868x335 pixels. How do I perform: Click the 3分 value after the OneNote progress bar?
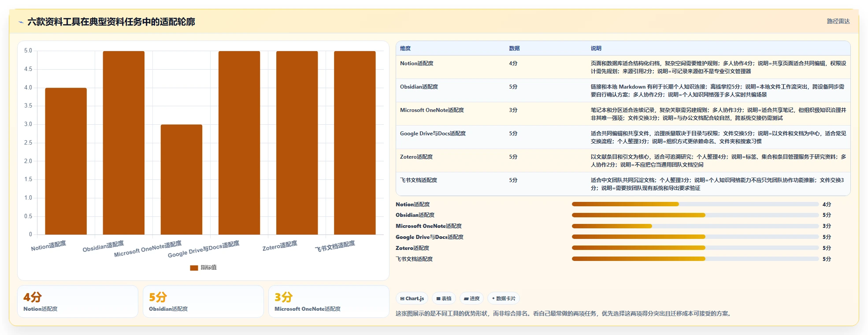827,226
